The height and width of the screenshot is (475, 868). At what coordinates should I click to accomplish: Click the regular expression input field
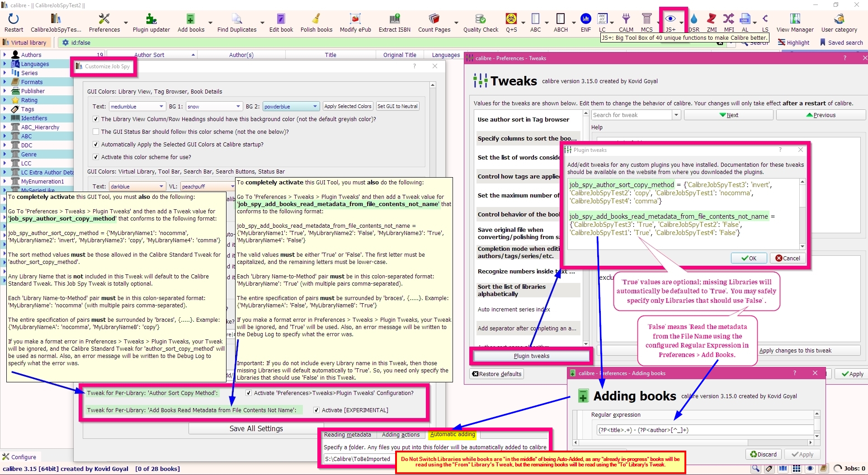(x=705, y=430)
